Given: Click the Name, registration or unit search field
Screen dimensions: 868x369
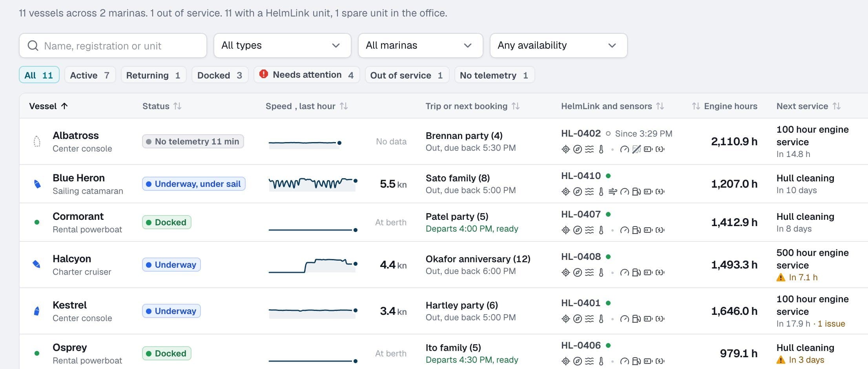Looking at the screenshot, I should 113,46.
